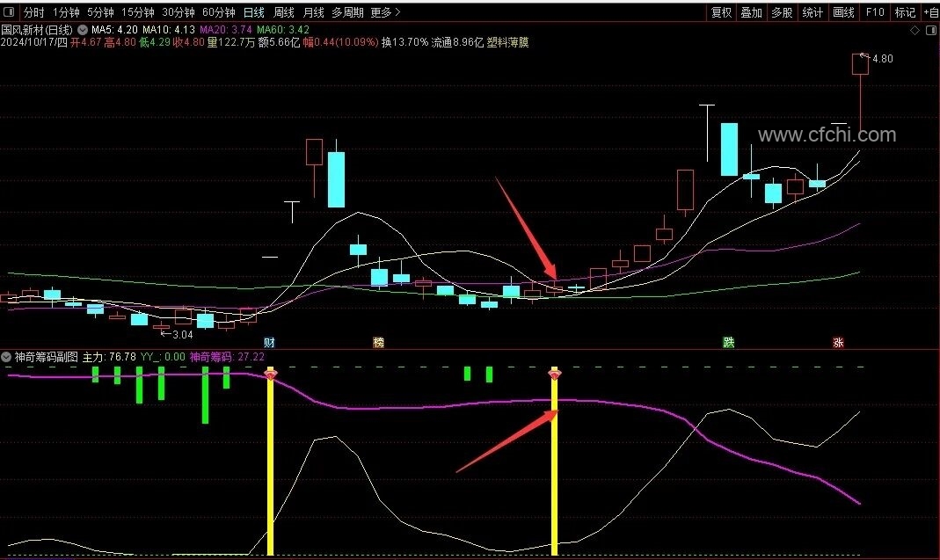
Task: Click the 叠加 overlay button
Action: (x=751, y=12)
